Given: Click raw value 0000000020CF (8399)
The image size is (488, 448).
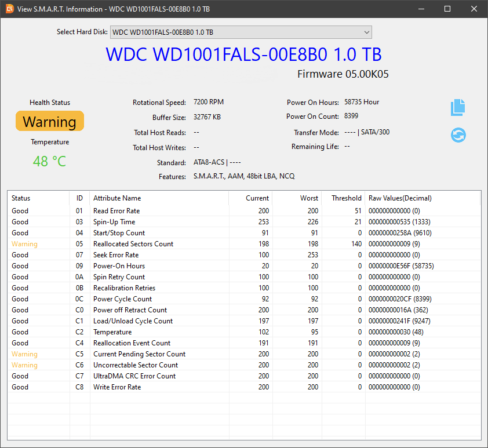Looking at the screenshot, I should pos(400,299).
